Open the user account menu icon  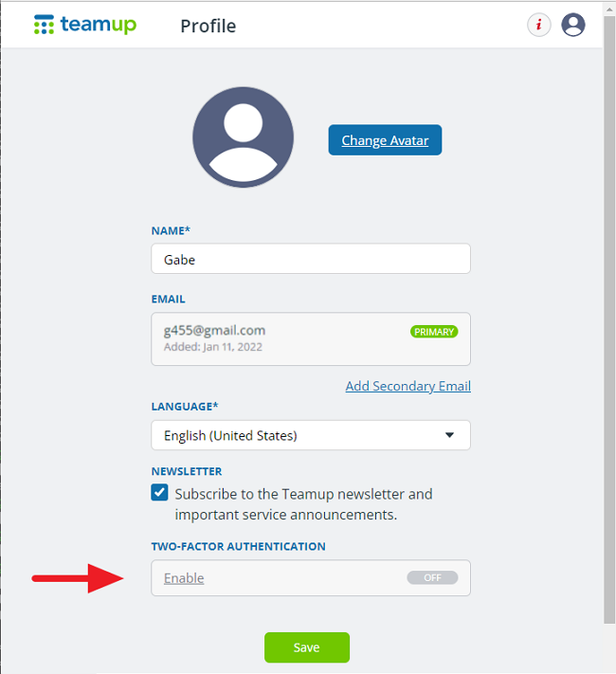coord(573,25)
